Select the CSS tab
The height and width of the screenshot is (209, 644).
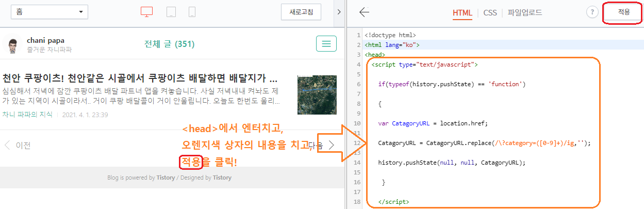490,13
